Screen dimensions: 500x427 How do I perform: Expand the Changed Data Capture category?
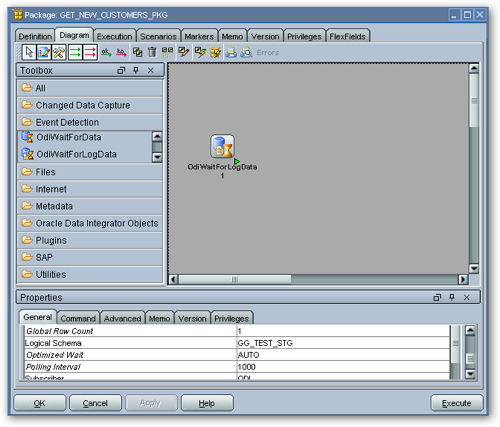90,105
